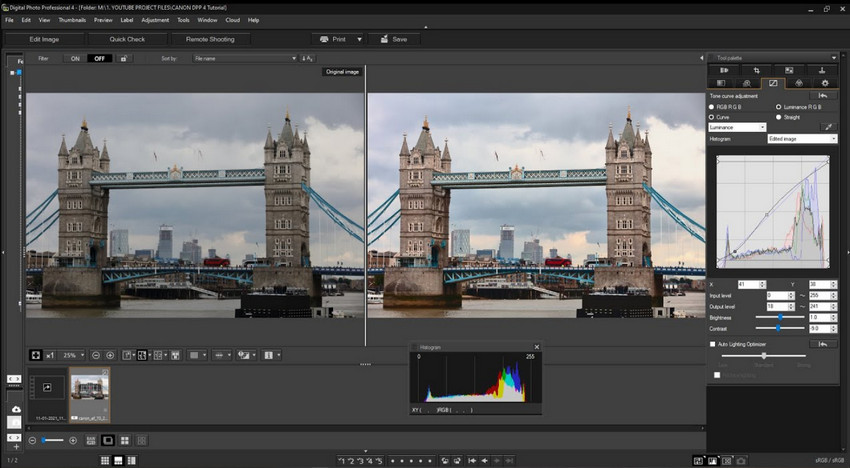Open the tone curve adjustment tab
The image size is (850, 468).
[x=772, y=84]
